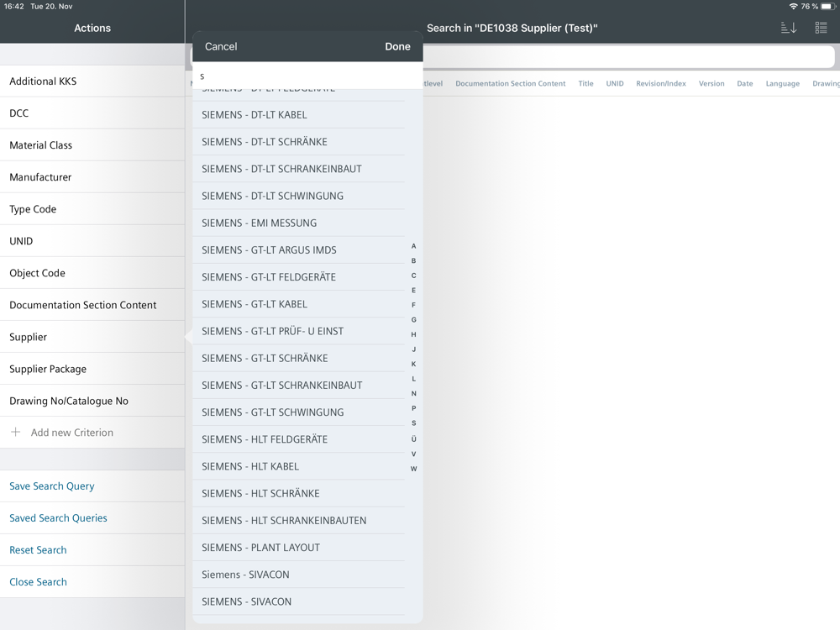This screenshot has width=840, height=630.
Task: Pick SIEMENS - GT-LT SCHWINGUNG
Action: (x=298, y=412)
